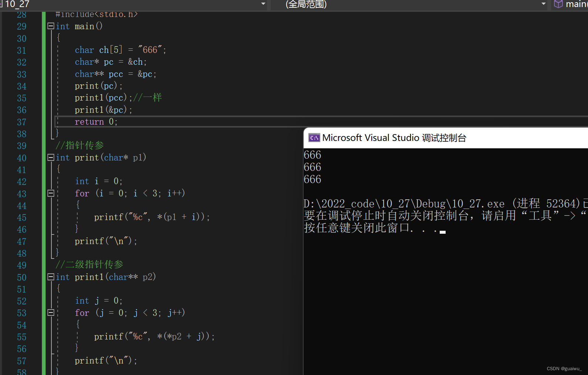The width and height of the screenshot is (588, 375).
Task: Collapse the print(char* p1) function fold
Action: point(51,158)
